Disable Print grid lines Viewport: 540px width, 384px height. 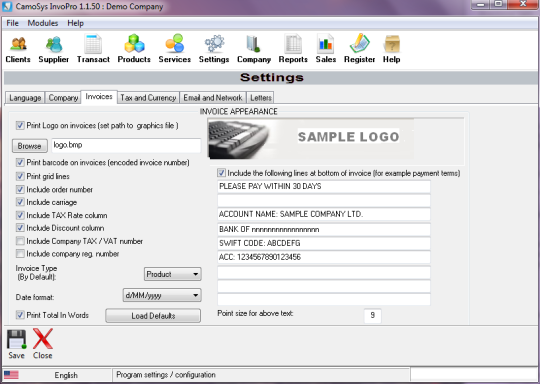coord(20,176)
